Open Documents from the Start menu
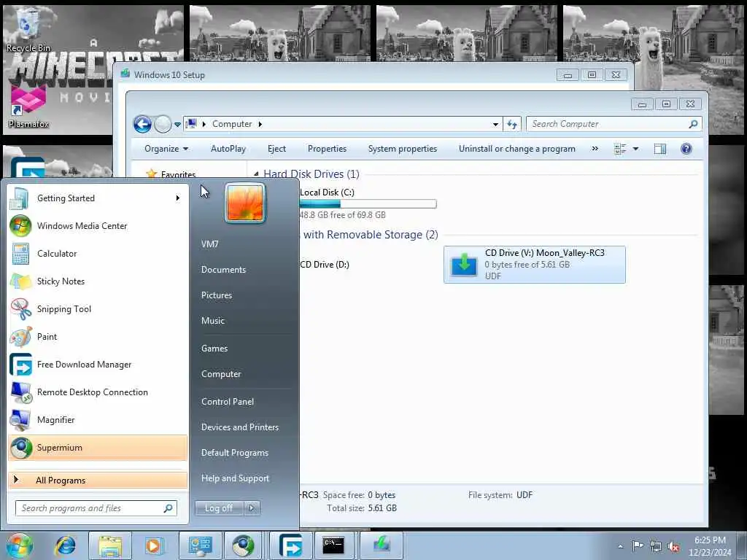Viewport: 747px width, 560px height. (223, 270)
